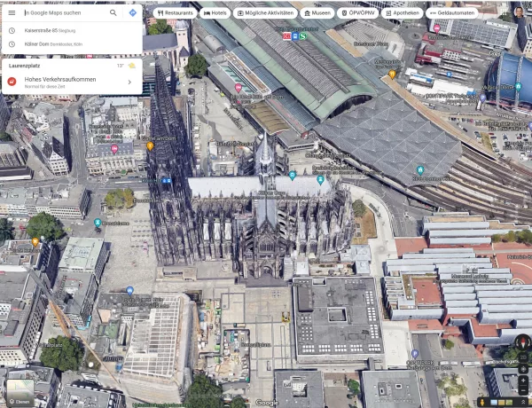The height and width of the screenshot is (408, 532).
Task: Open weather icon on Laurenzplatz card
Action: pos(131,66)
